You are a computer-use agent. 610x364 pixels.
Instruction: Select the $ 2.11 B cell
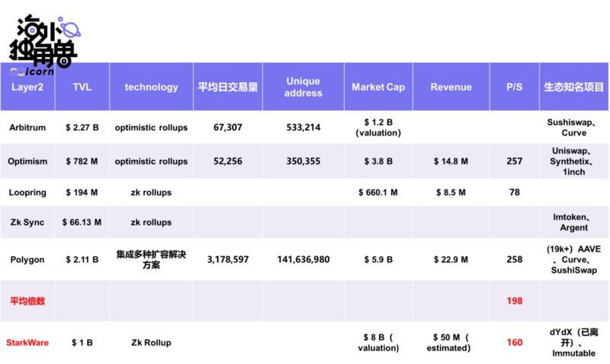coord(82,260)
